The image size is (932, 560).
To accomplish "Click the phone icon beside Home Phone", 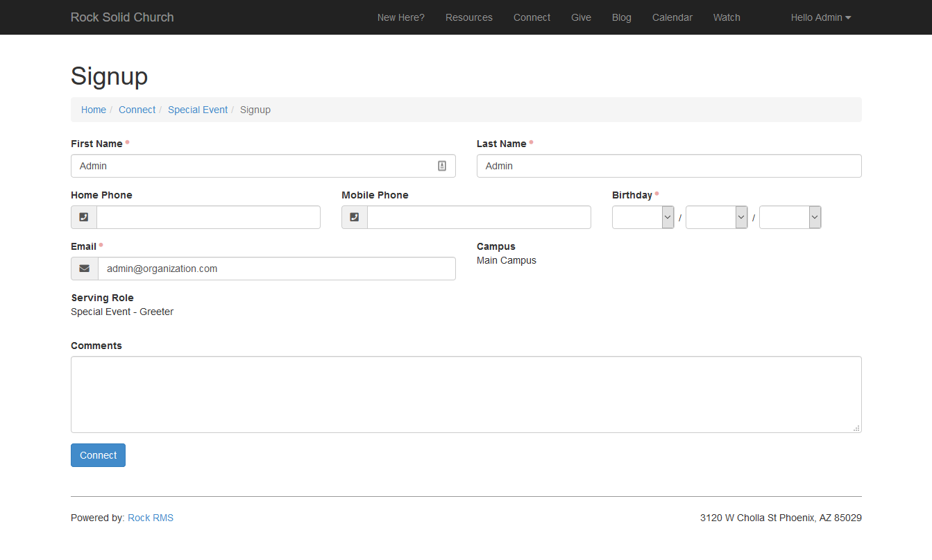I will [83, 217].
